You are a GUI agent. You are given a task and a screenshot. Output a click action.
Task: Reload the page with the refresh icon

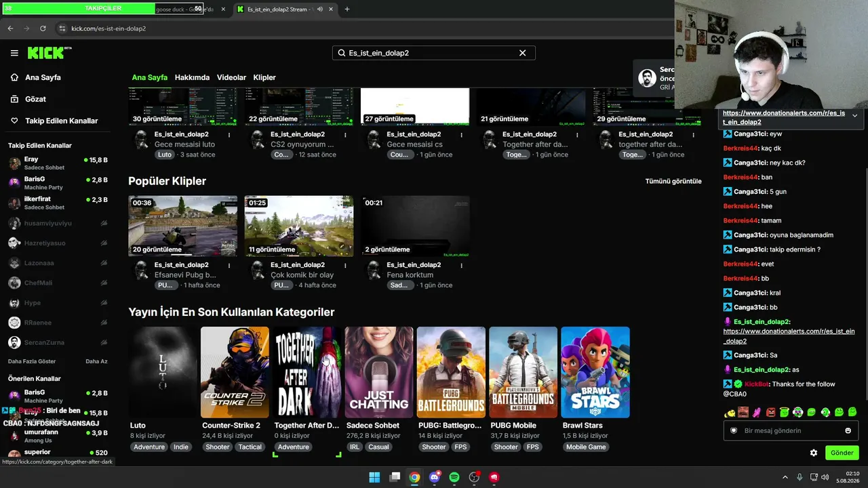click(x=43, y=28)
